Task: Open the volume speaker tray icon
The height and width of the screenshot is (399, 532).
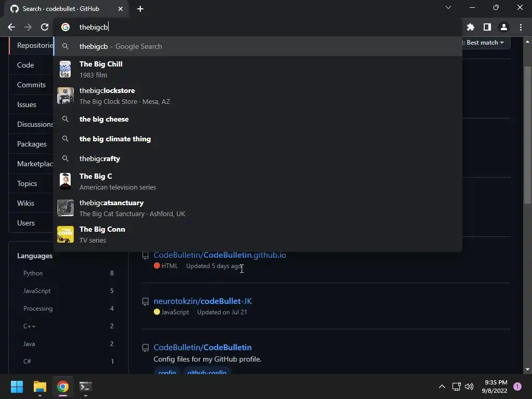Action: (x=469, y=387)
